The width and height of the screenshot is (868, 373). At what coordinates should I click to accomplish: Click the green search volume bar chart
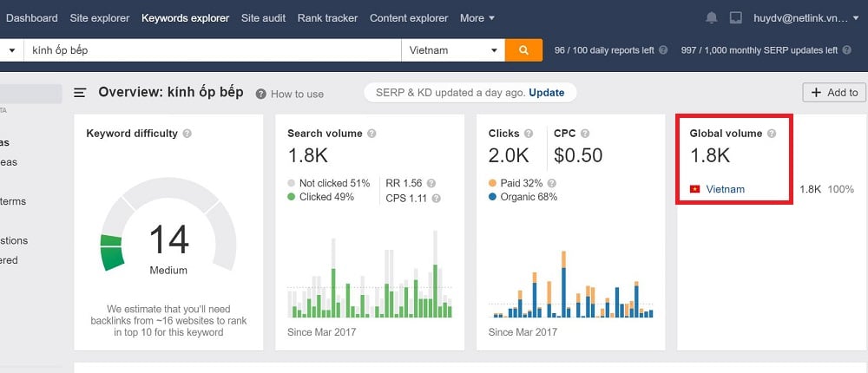point(370,274)
